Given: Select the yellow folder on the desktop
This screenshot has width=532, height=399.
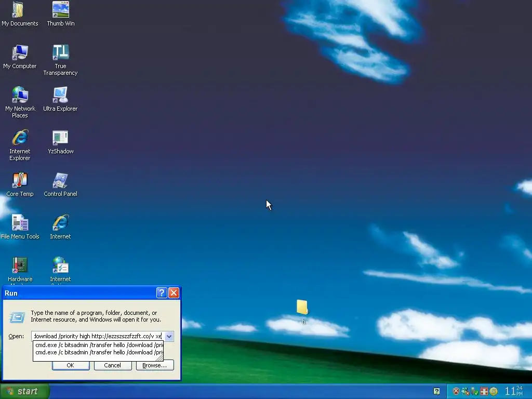Looking at the screenshot, I should click(x=302, y=307).
